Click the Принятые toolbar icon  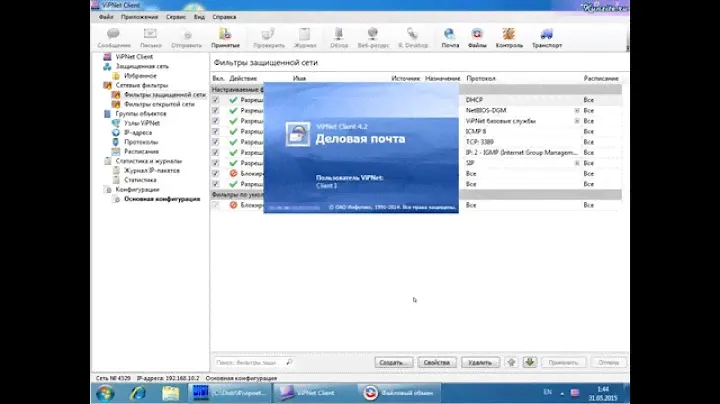point(225,38)
